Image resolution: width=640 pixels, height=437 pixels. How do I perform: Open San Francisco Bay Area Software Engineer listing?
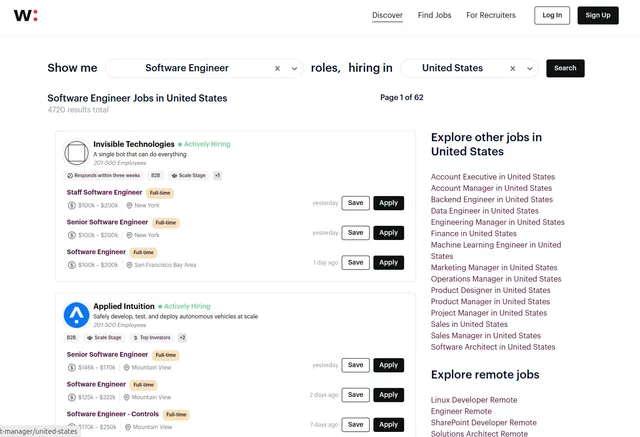click(x=96, y=252)
